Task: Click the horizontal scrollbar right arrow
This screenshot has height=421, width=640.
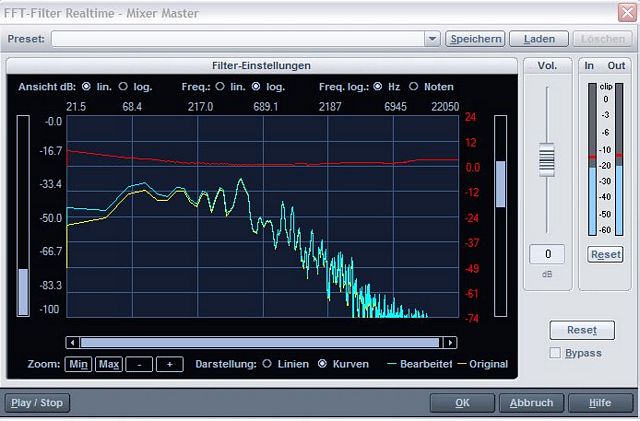Action: point(450,343)
